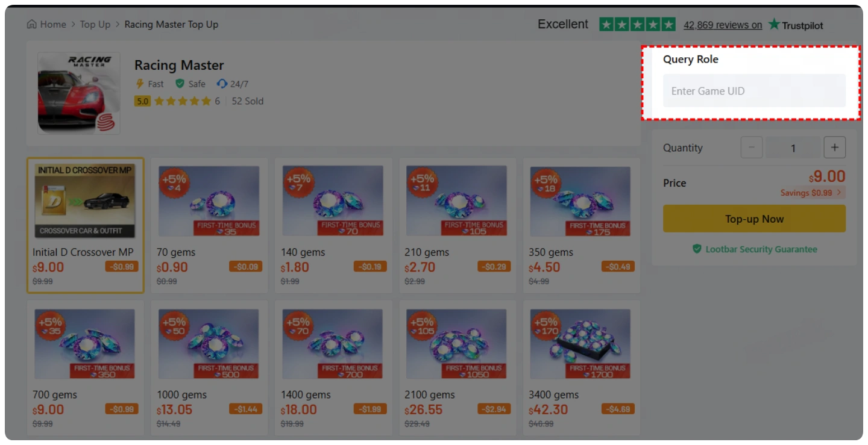Screen dimensions: 868x445
Task: Increase quantity with the plus button
Action: (835, 148)
